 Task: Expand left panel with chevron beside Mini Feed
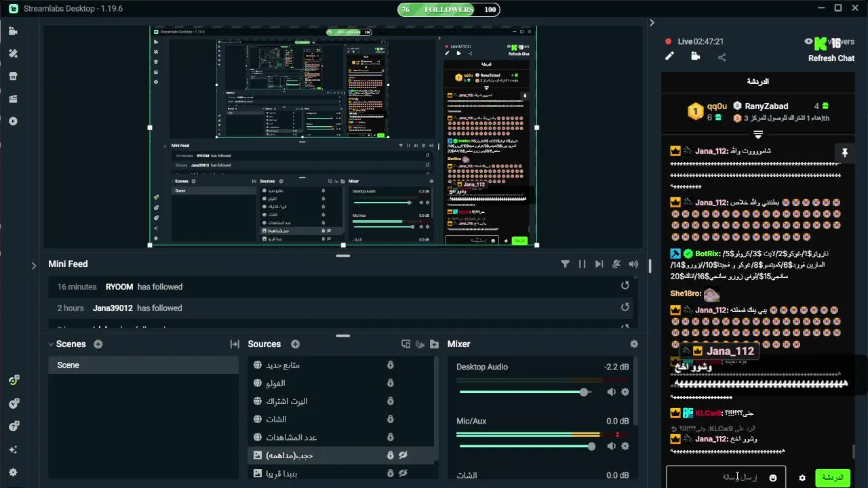point(34,266)
